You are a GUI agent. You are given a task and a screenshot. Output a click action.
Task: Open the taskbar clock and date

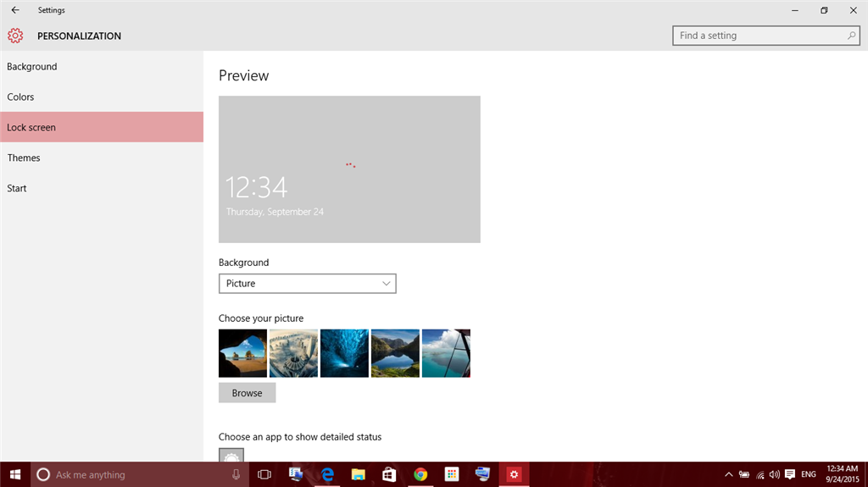(843, 474)
